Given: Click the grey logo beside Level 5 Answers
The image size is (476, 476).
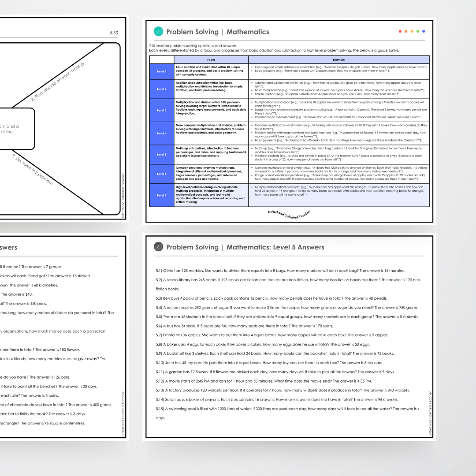Looking at the screenshot, I should 158,247.
